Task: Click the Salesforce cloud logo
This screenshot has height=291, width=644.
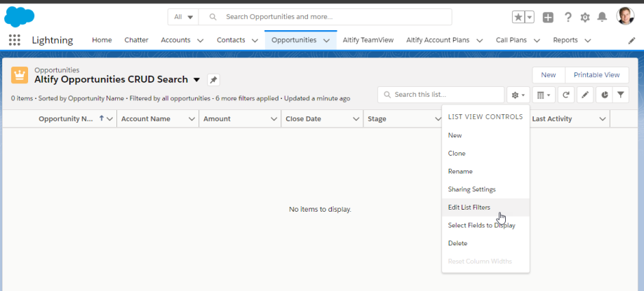Action: click(20, 17)
